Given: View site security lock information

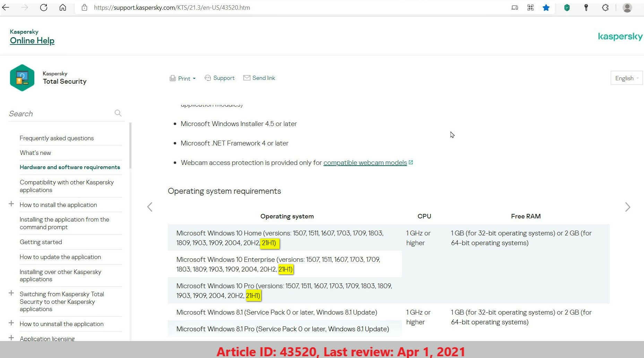Looking at the screenshot, I should pos(84,8).
